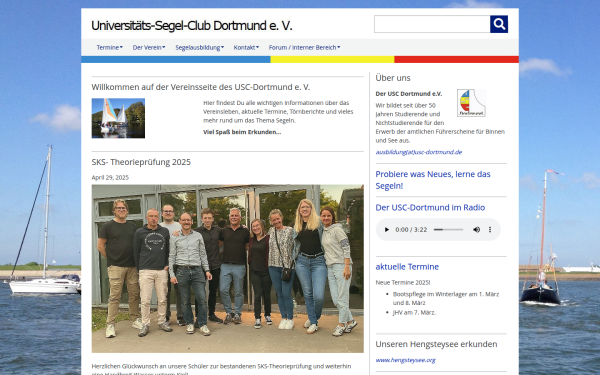
Task: Seek on the audio progress slider
Action: point(448,230)
